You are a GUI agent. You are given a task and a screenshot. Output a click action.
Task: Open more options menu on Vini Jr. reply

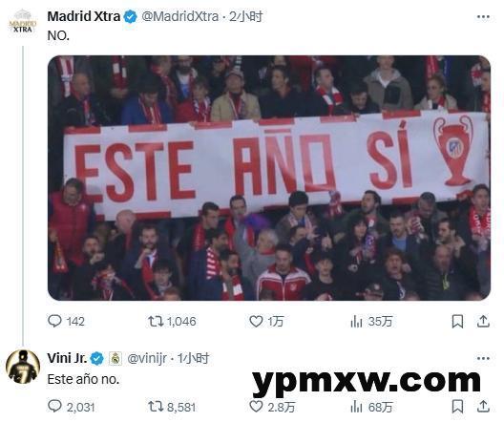pyautogui.click(x=483, y=358)
